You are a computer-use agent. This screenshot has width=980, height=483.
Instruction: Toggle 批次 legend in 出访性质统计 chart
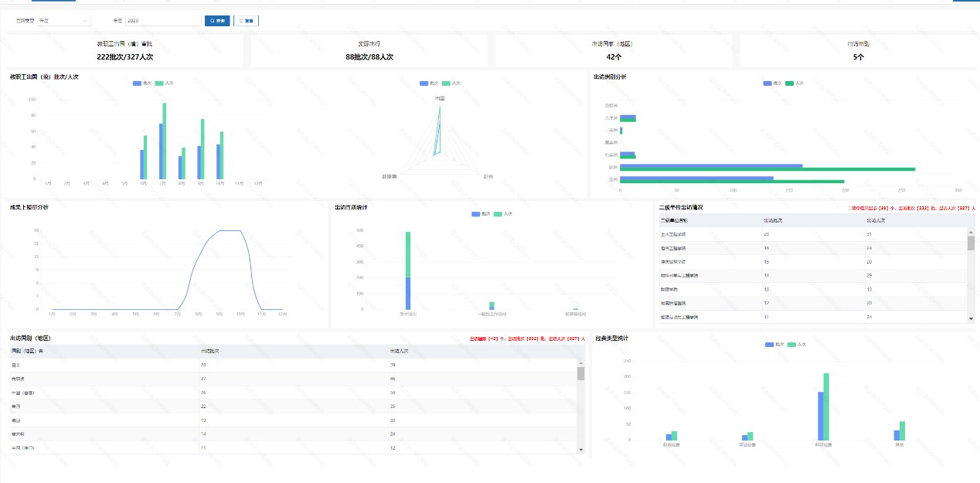(x=480, y=213)
